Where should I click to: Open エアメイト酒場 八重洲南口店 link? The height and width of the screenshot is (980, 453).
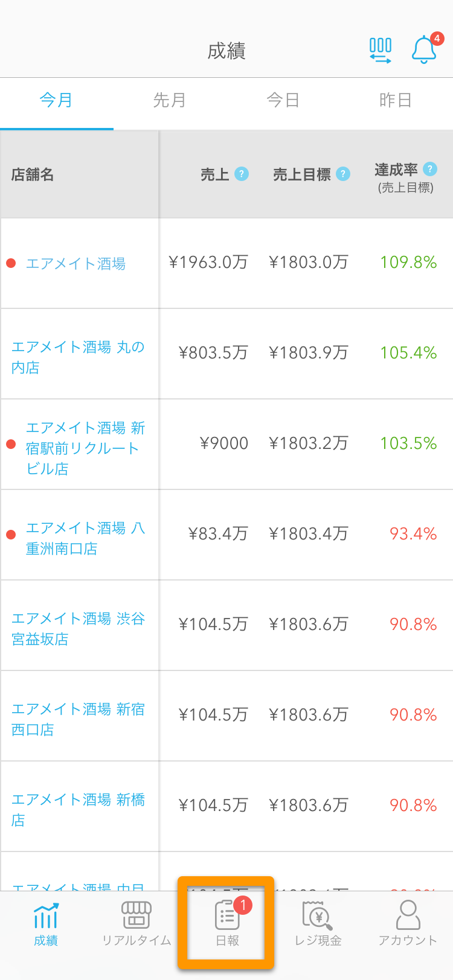pyautogui.click(x=85, y=538)
